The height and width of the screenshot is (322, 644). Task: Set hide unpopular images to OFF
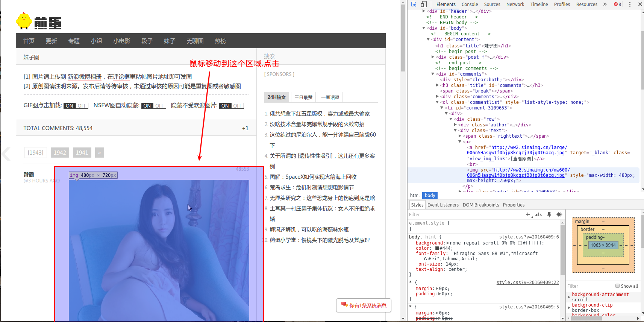click(x=238, y=106)
